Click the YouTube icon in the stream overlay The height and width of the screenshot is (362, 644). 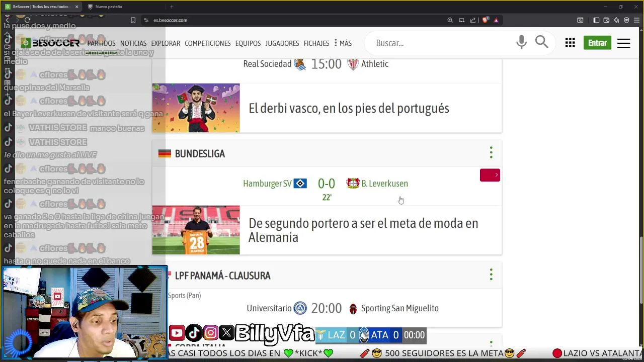(x=177, y=333)
